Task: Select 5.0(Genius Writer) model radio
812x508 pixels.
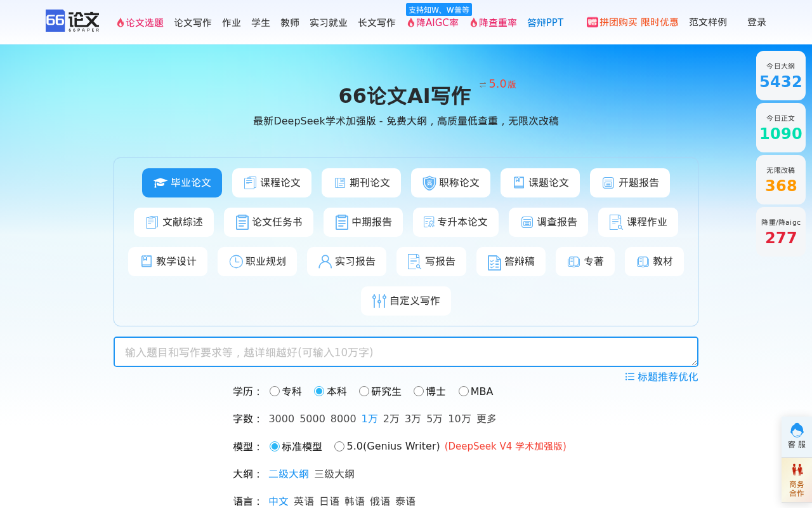Action: pos(339,446)
